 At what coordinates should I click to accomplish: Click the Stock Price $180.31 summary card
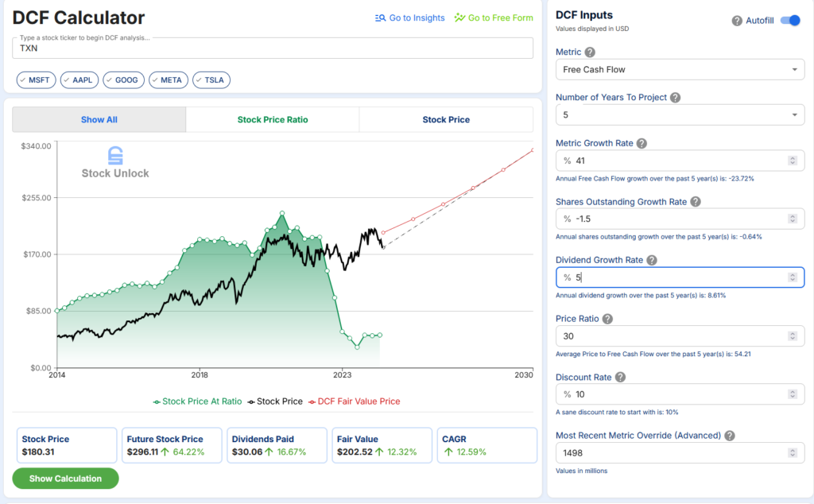[x=67, y=445]
